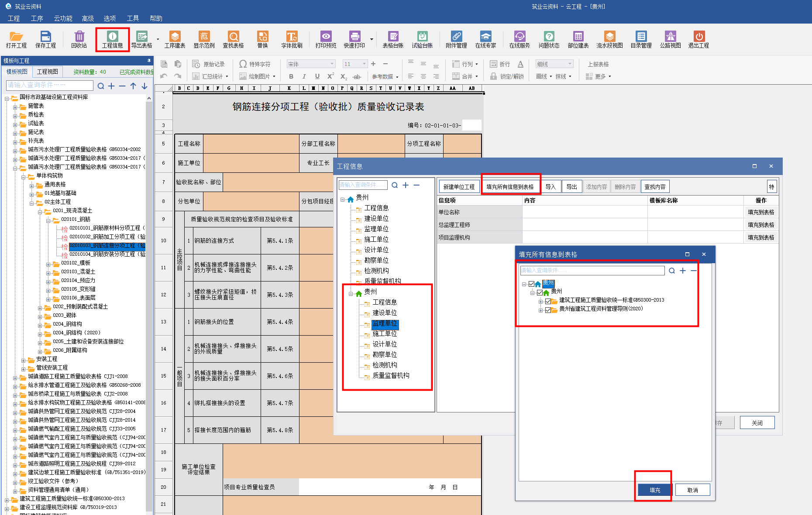Click the 显示范例 icon

204,39
